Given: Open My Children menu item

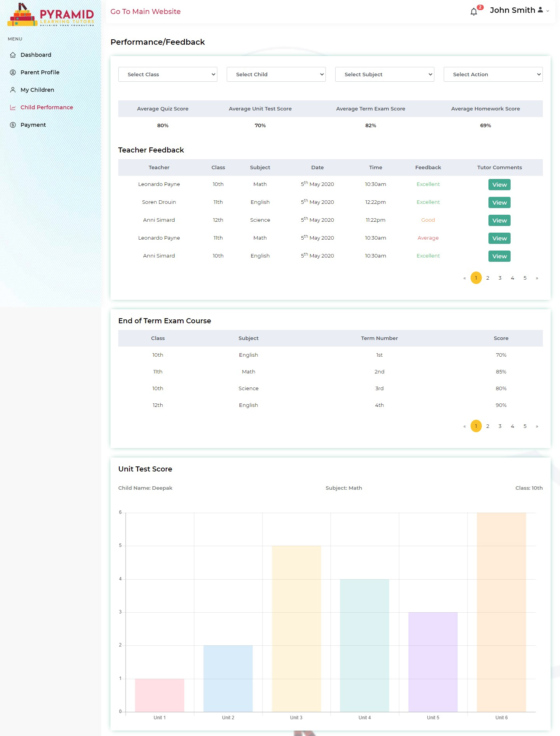Looking at the screenshot, I should (x=37, y=90).
